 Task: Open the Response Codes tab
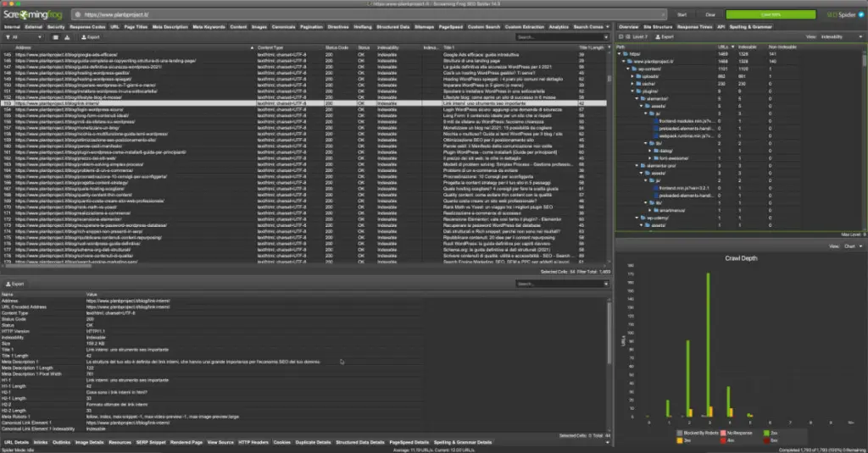coord(87,26)
